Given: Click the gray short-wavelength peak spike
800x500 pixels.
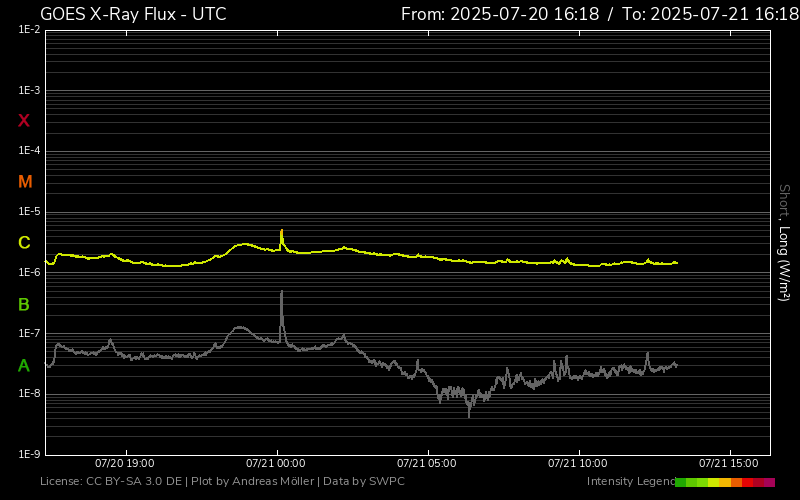Looking at the screenshot, I should (x=282, y=294).
